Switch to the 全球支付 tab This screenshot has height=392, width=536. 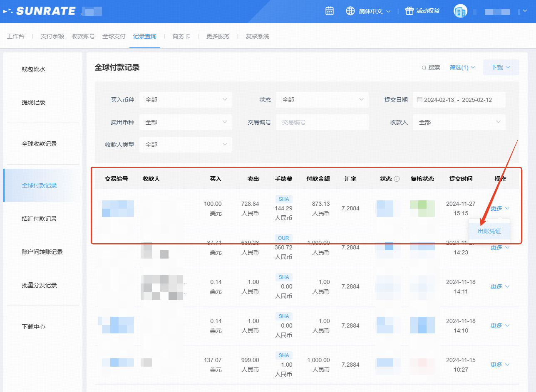pyautogui.click(x=114, y=36)
